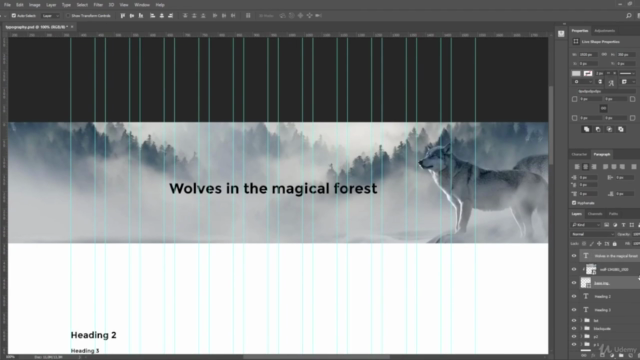This screenshot has height=360, width=640.
Task: Filter layers by adjustment type icon
Action: coord(615,225)
